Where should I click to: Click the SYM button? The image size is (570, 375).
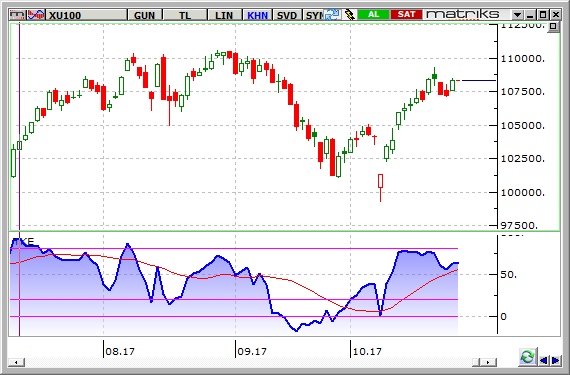click(x=313, y=15)
